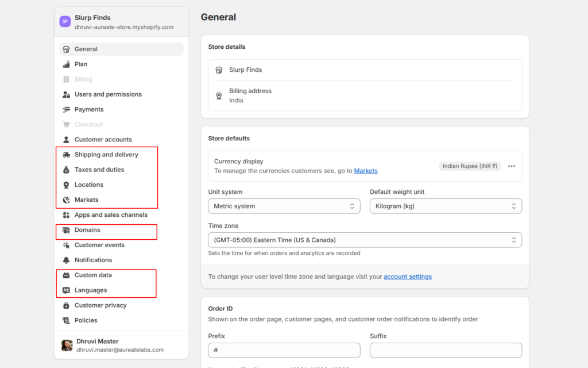
Task: Click the dhruvi.master@aureatelabs.com email text
Action: pyautogui.click(x=120, y=350)
